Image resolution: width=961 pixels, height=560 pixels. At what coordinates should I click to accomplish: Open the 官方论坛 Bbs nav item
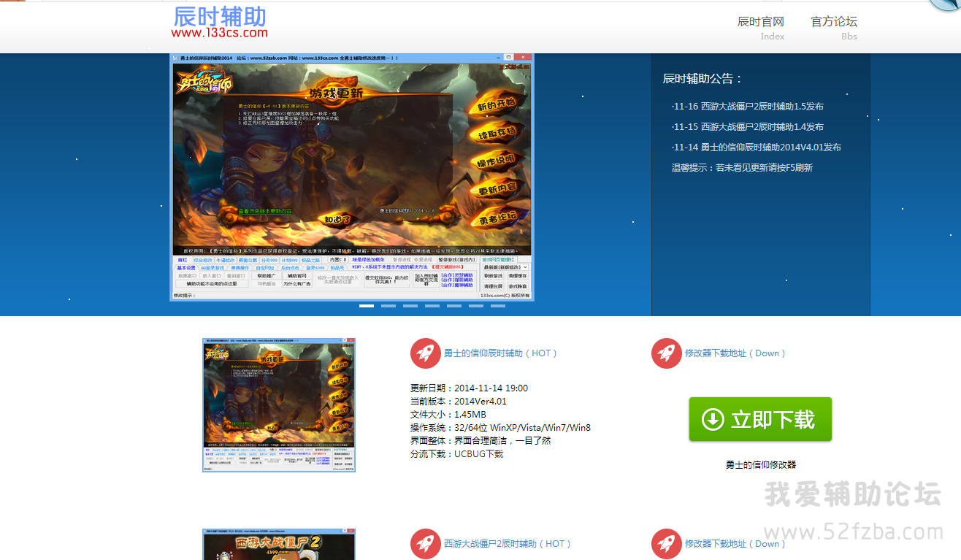pyautogui.click(x=834, y=28)
